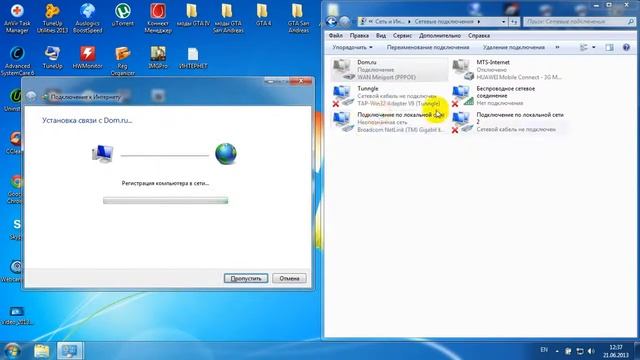This screenshot has width=640, height=360.
Task: Open the GTA 4 folder icon
Action: [x=263, y=16]
